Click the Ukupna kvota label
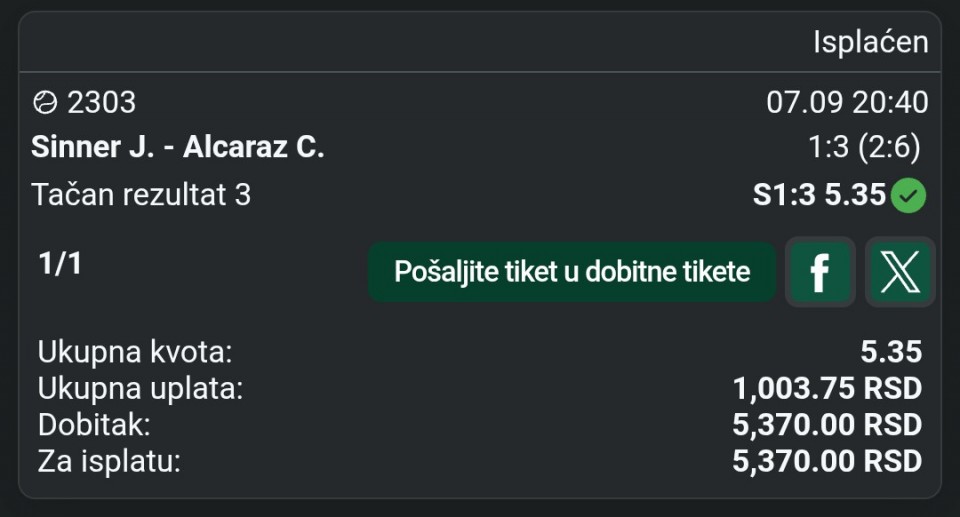The height and width of the screenshot is (517, 960). (x=135, y=352)
